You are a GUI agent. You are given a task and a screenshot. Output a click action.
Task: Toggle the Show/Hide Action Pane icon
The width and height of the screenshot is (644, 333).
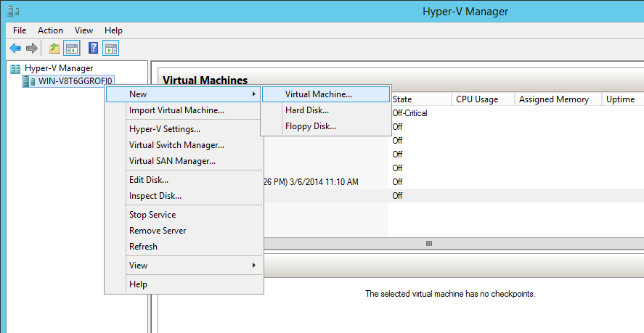click(111, 49)
